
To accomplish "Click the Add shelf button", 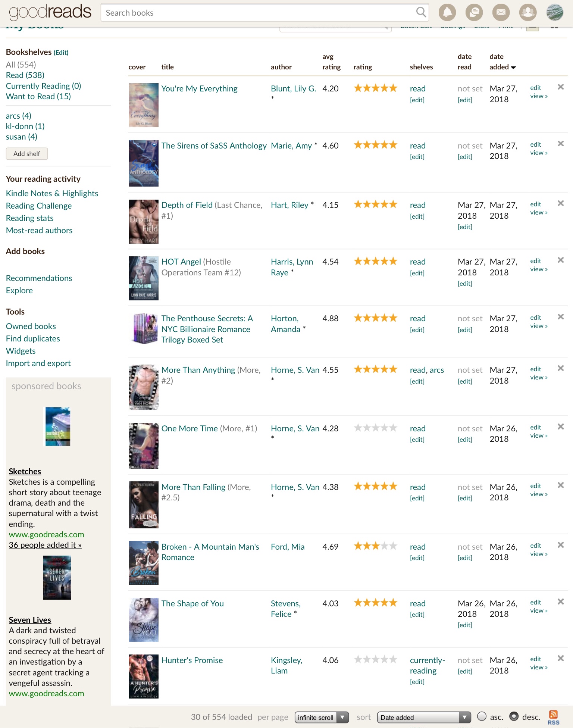I will 27,154.
